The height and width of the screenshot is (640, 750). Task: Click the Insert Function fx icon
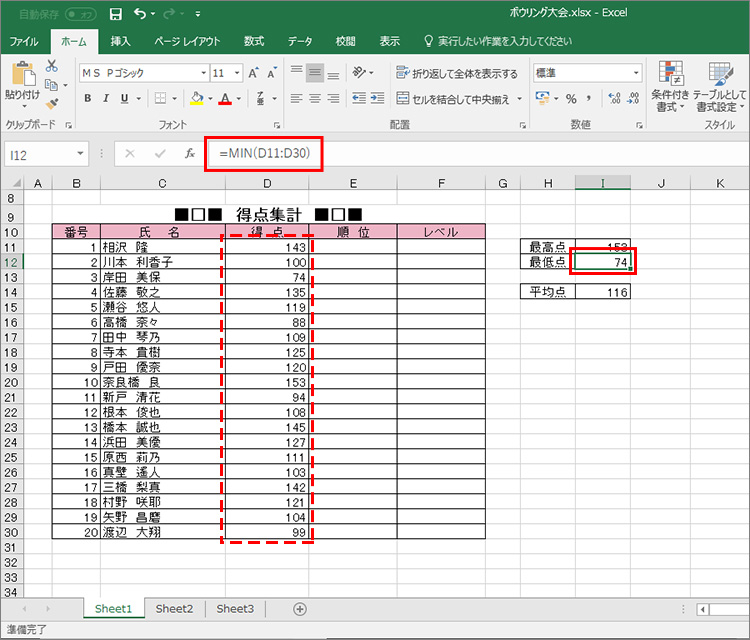190,154
